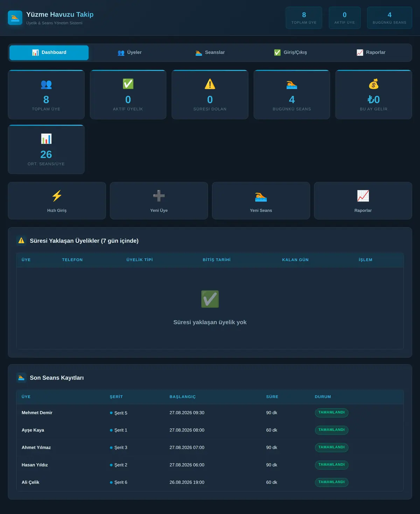Click the Bugünkü Seans stat in header

390,18
